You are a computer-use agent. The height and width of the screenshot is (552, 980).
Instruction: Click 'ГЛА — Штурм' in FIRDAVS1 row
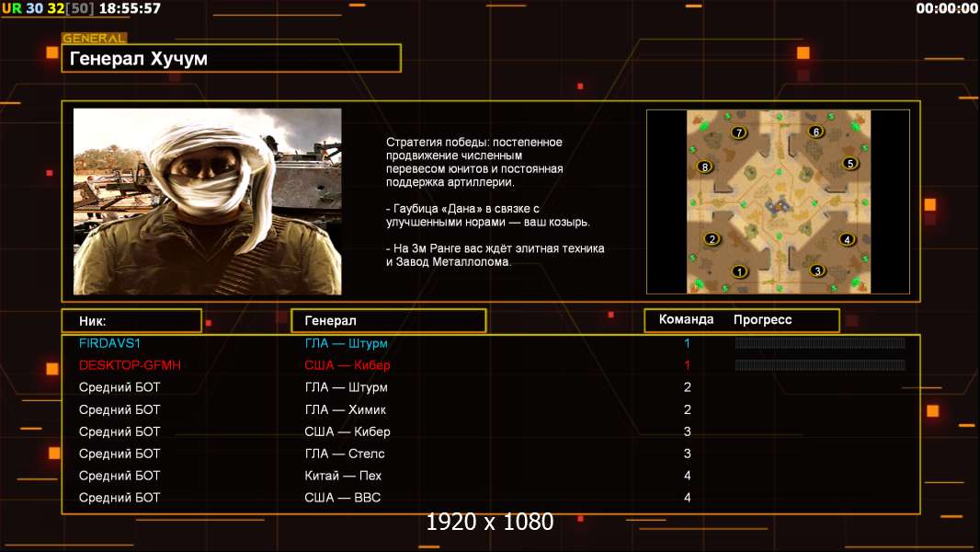pos(347,343)
